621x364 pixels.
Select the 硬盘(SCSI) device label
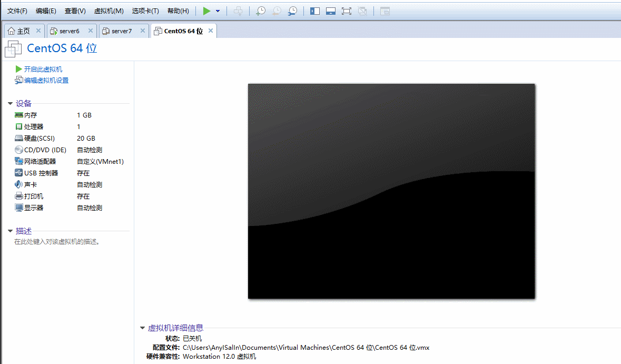[x=39, y=138]
